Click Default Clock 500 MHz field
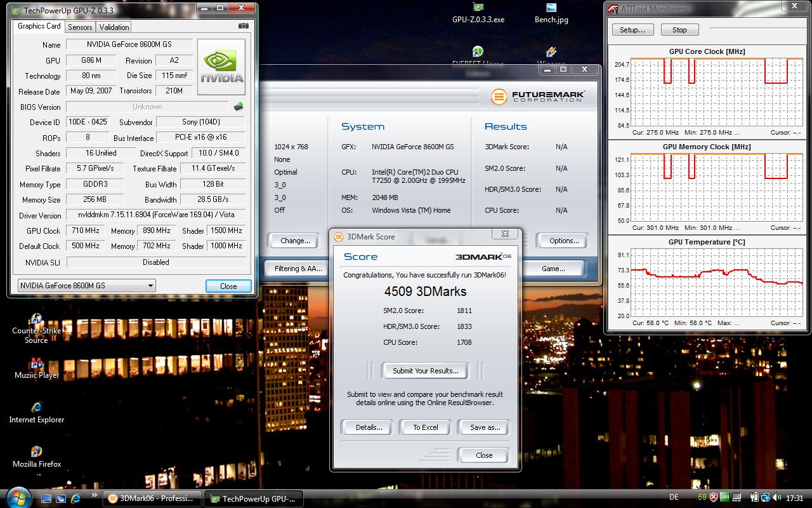This screenshot has height=508, width=812. 86,246
